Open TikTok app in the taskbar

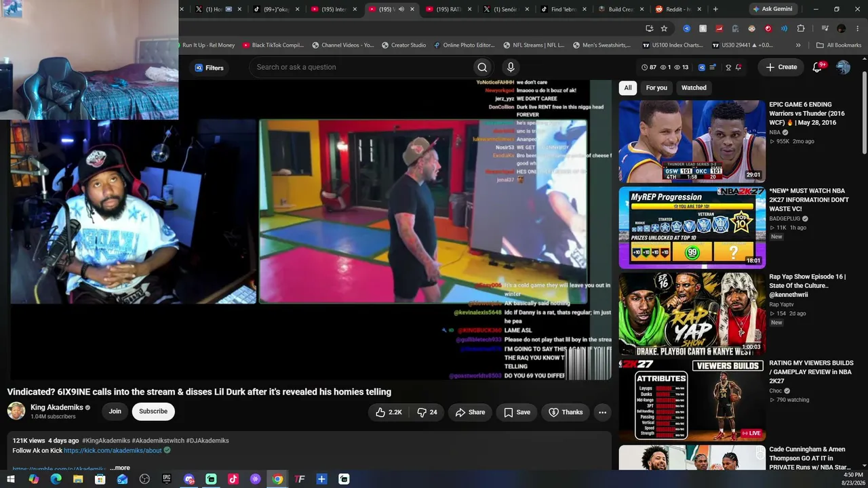point(233,479)
